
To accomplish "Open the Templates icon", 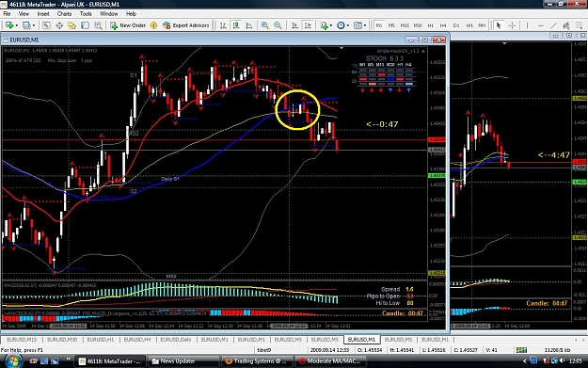I will [358, 25].
